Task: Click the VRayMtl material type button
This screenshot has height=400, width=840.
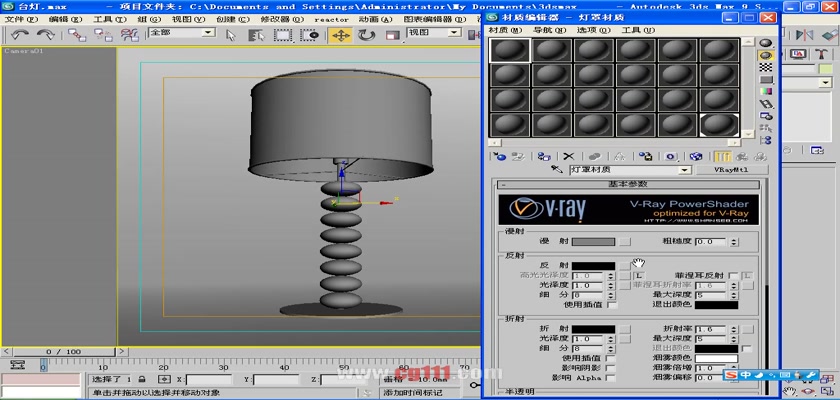Action: [732, 170]
